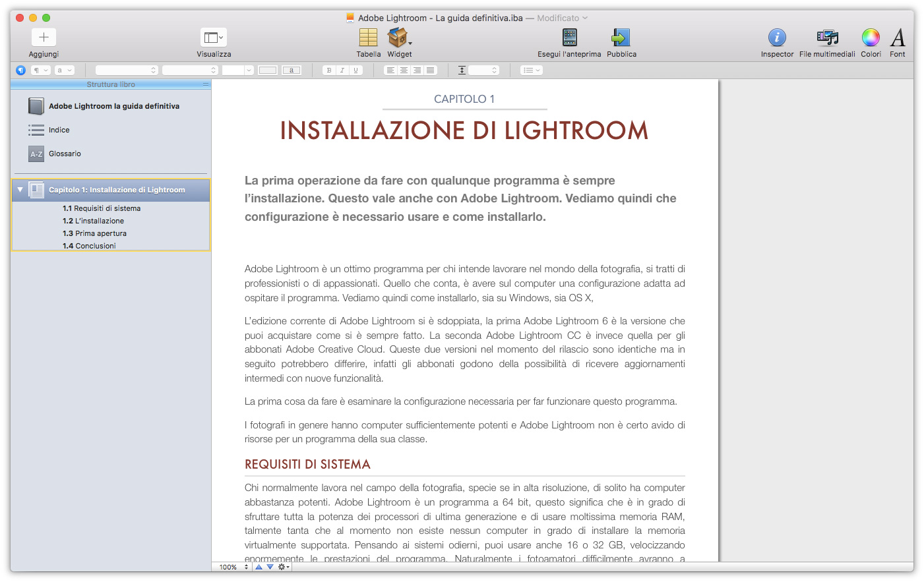Open the Font panel

point(898,38)
